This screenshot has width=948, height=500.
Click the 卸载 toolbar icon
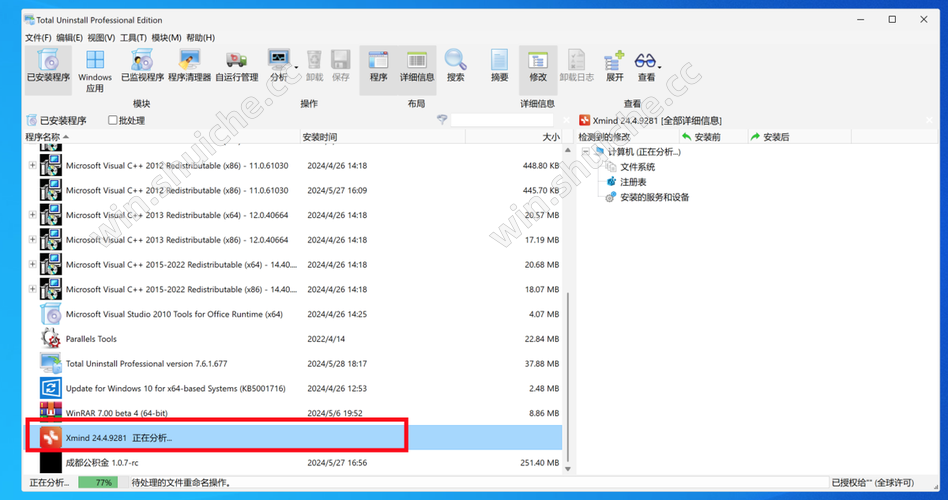pyautogui.click(x=314, y=67)
